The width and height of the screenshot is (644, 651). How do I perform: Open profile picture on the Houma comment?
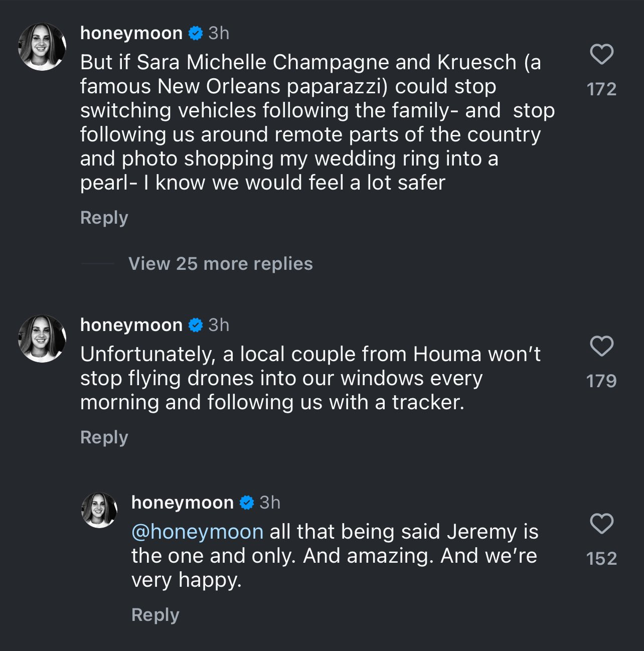(x=42, y=339)
